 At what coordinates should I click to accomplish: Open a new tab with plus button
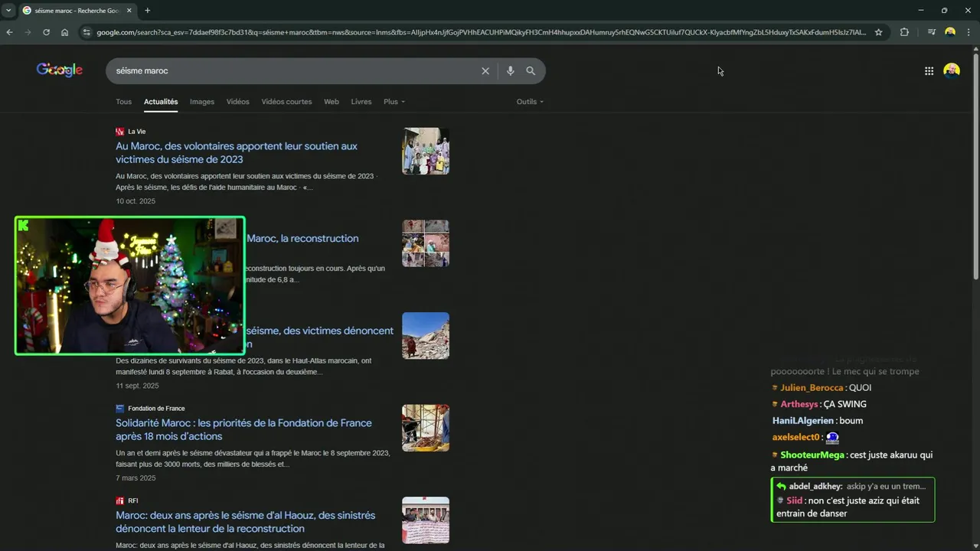tap(148, 11)
